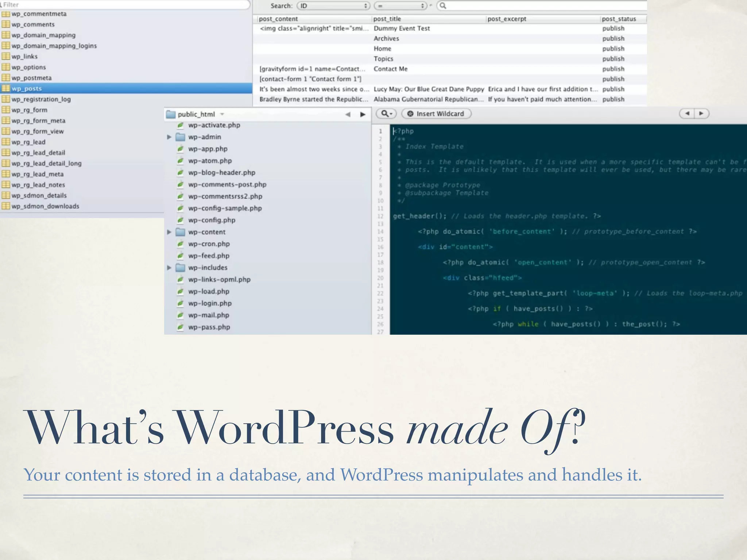Open the ID search field dropdown
Image resolution: width=747 pixels, height=560 pixels.
click(333, 6)
